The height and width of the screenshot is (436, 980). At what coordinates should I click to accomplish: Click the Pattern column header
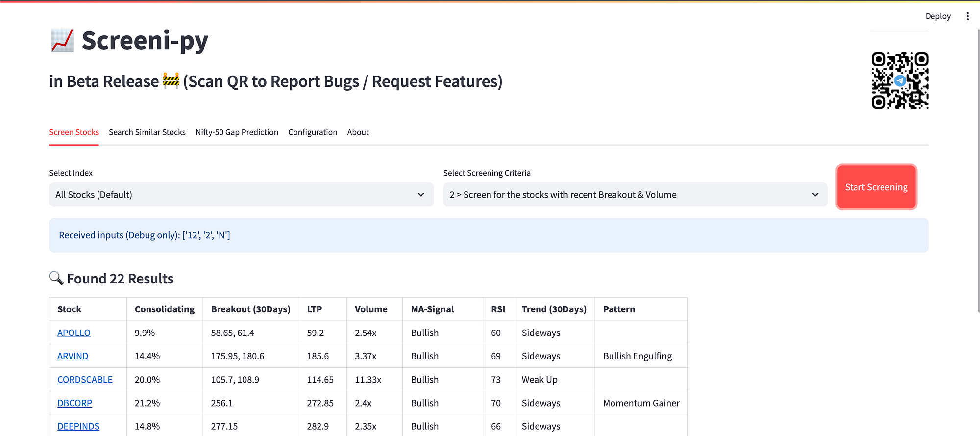641,309
